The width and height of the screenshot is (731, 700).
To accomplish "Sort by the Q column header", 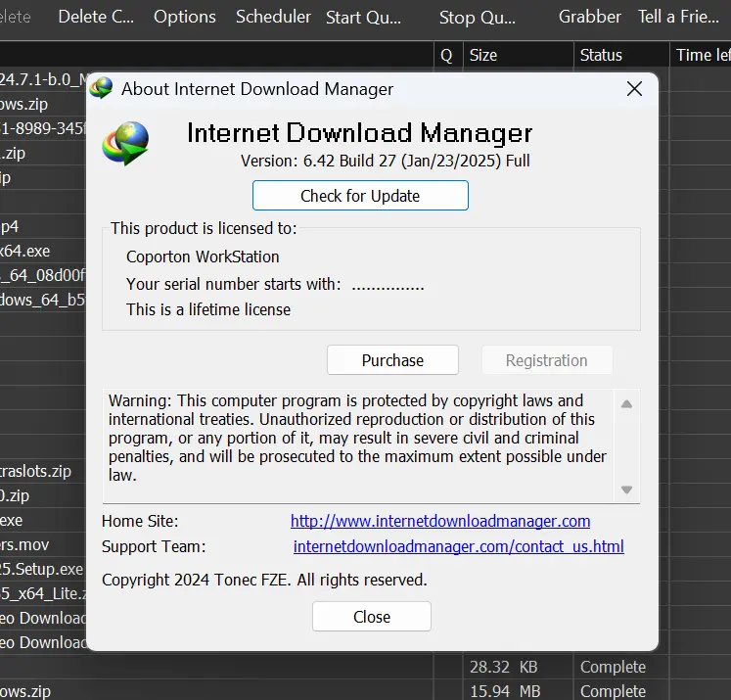I will 448,55.
